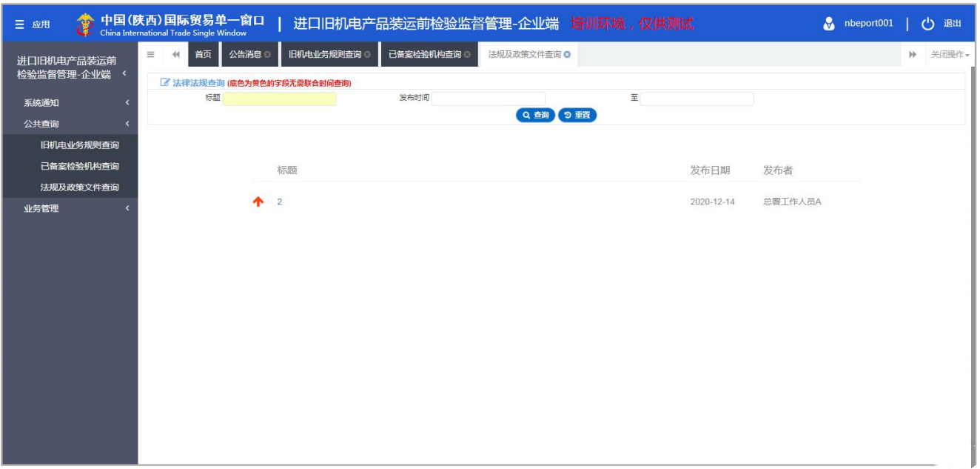Toggle sidebar with the tab bar hamburger icon
This screenshot has height=469, width=980.
click(x=151, y=55)
